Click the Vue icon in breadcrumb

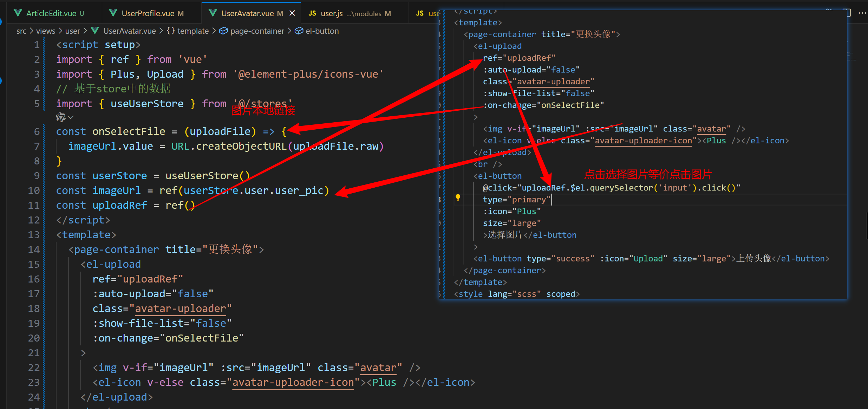[95, 31]
